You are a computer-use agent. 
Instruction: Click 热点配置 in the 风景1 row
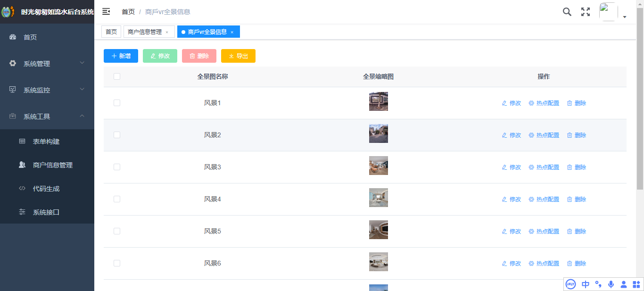(544, 103)
